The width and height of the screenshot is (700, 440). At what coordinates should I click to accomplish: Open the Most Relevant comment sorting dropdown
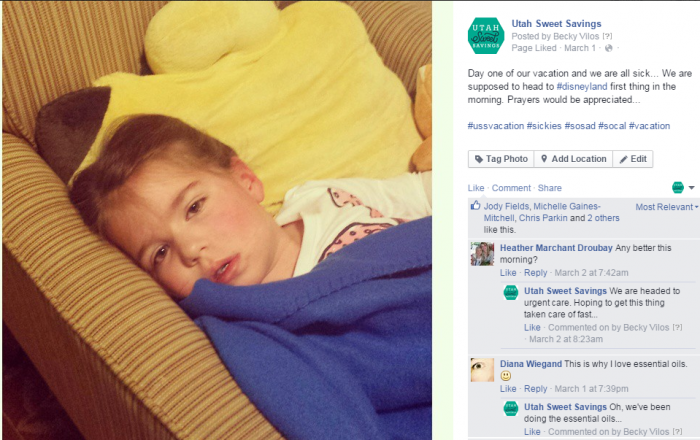pyautogui.click(x=667, y=207)
